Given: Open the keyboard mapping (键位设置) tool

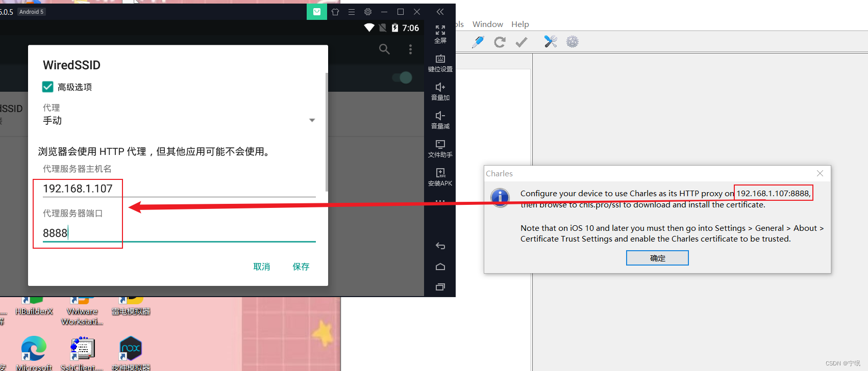Looking at the screenshot, I should click(440, 62).
